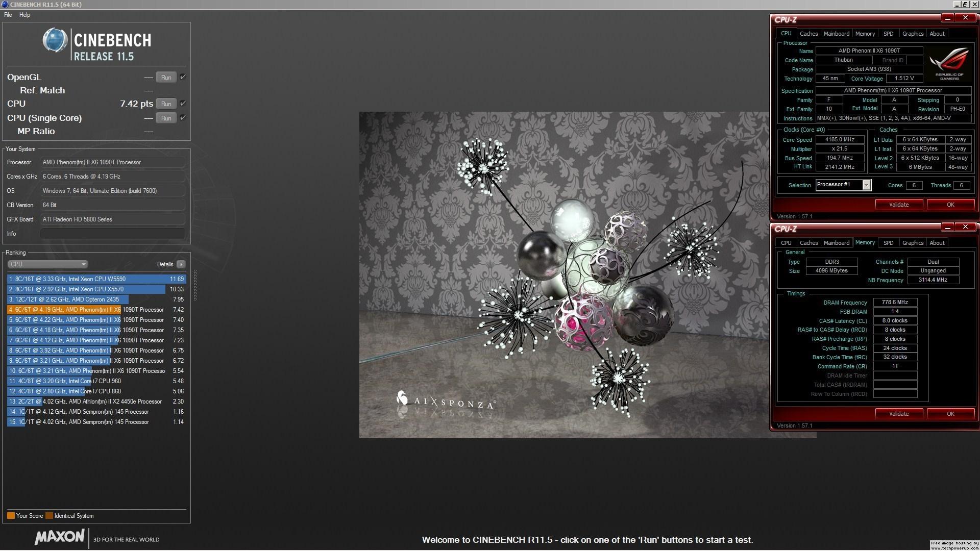This screenshot has width=980, height=551.
Task: Click the NB Frequency 3114.4 MHz field
Action: point(933,280)
